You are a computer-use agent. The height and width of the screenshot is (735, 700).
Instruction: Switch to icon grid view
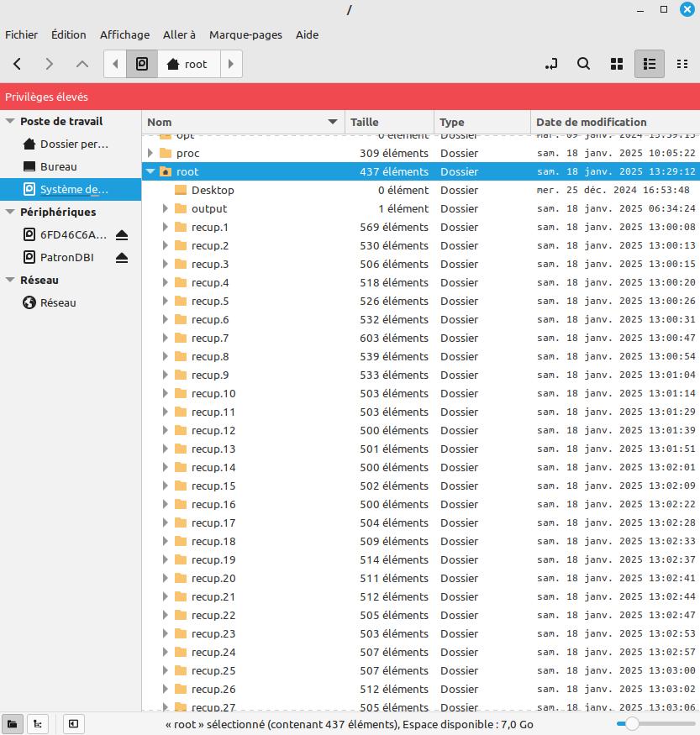[616, 64]
